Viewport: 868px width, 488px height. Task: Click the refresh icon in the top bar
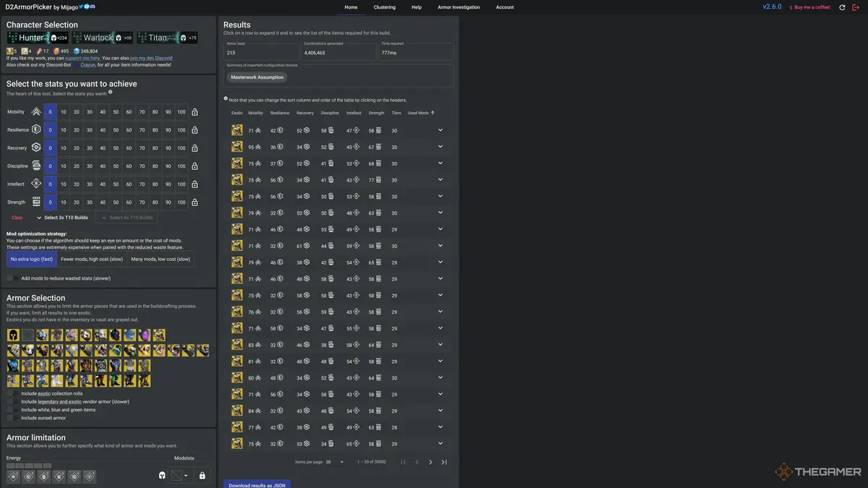pos(842,7)
